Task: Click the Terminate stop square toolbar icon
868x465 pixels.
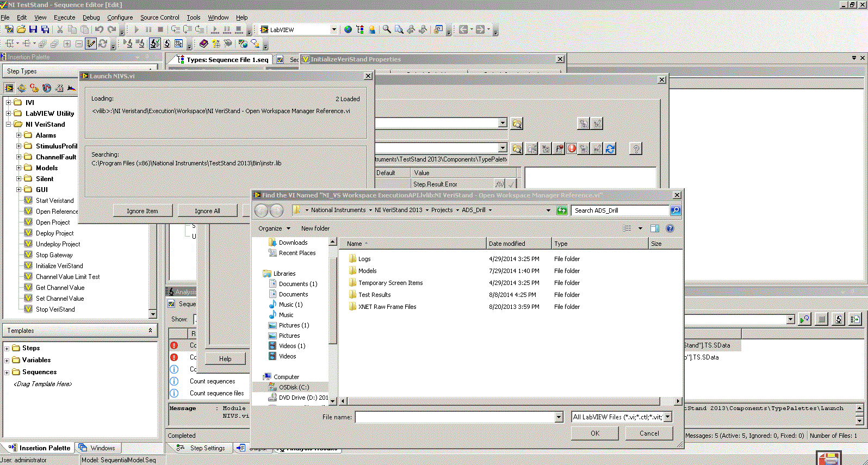Action: coord(160,29)
